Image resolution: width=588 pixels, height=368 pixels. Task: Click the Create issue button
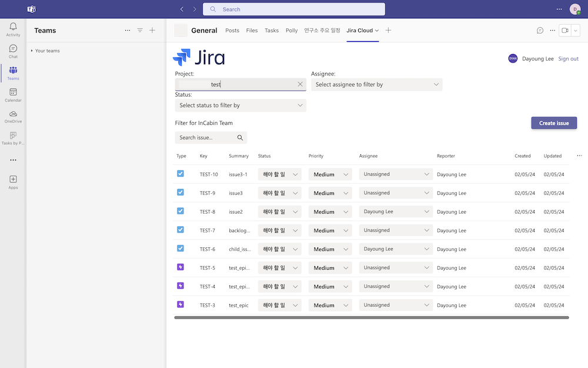[x=554, y=123]
